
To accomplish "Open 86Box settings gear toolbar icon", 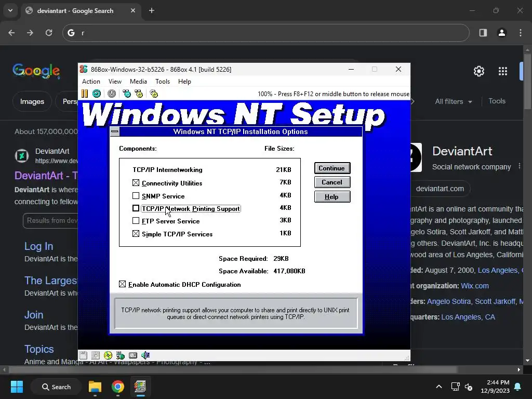I will pos(154,94).
